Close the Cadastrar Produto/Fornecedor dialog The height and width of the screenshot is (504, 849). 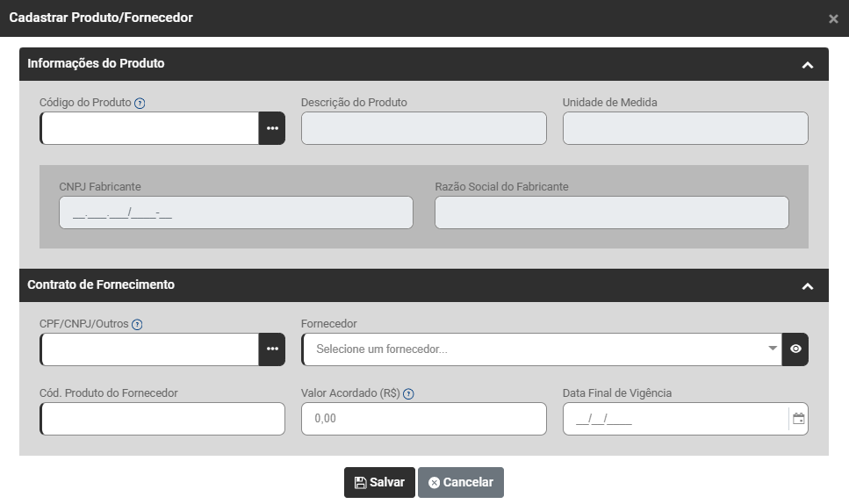coord(833,18)
